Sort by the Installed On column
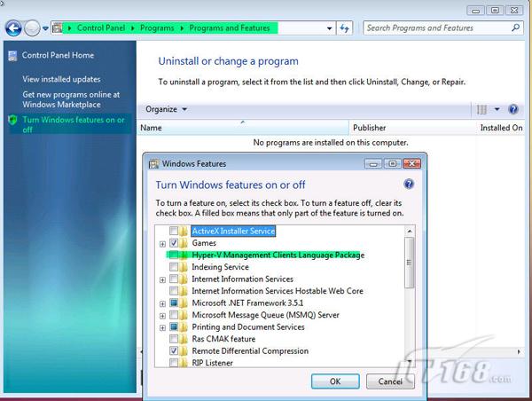The image size is (532, 401). click(x=501, y=128)
